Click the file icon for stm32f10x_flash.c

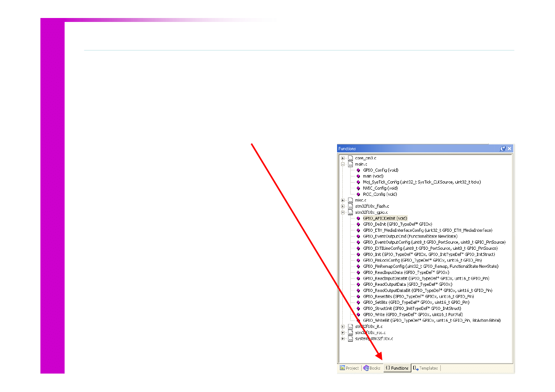pos(351,206)
